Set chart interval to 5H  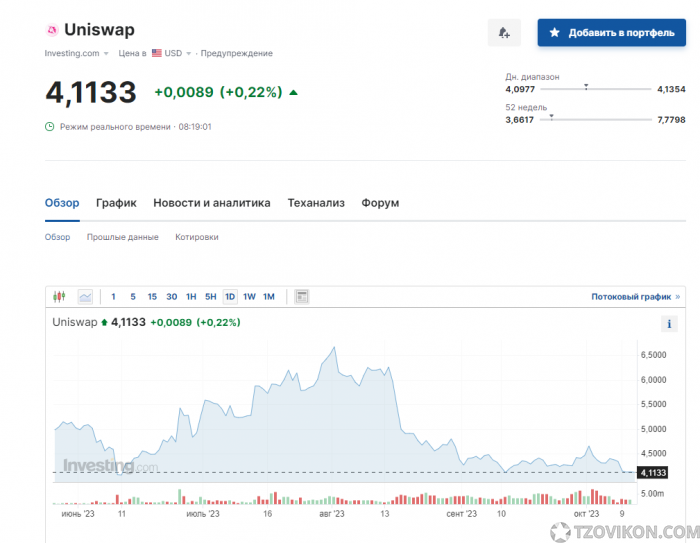[x=210, y=297]
